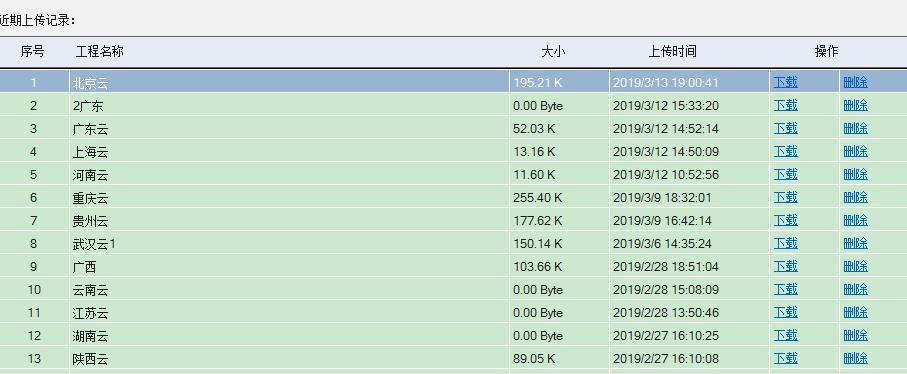
Task: Download the 贵州云 project
Action: (786, 220)
